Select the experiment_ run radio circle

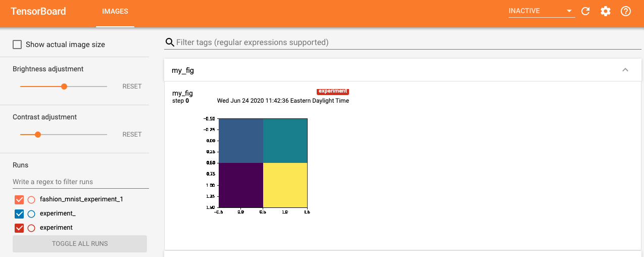click(x=31, y=213)
